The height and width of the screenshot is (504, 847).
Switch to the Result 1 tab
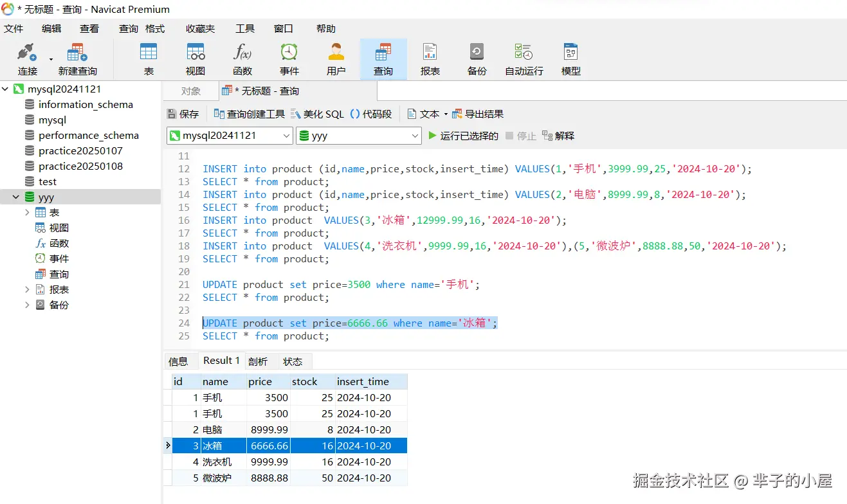point(221,361)
